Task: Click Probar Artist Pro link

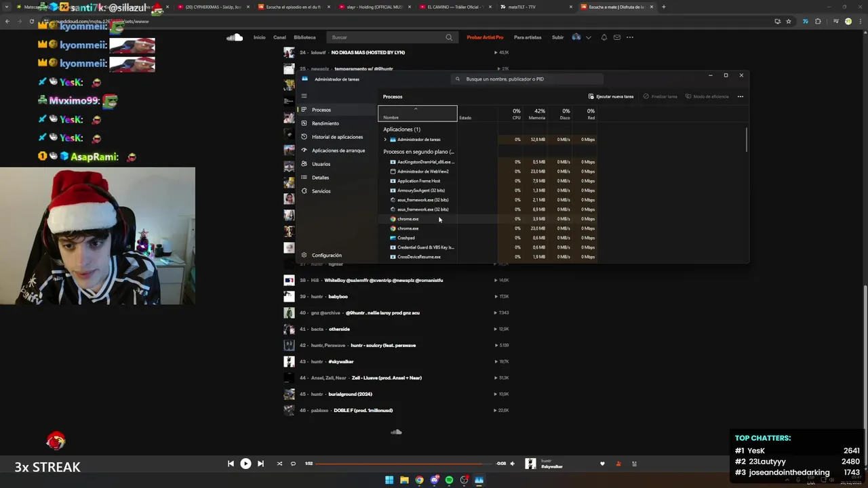Action: [x=485, y=37]
